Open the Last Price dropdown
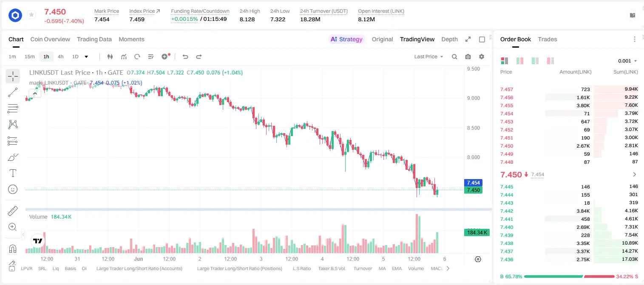 [428, 57]
